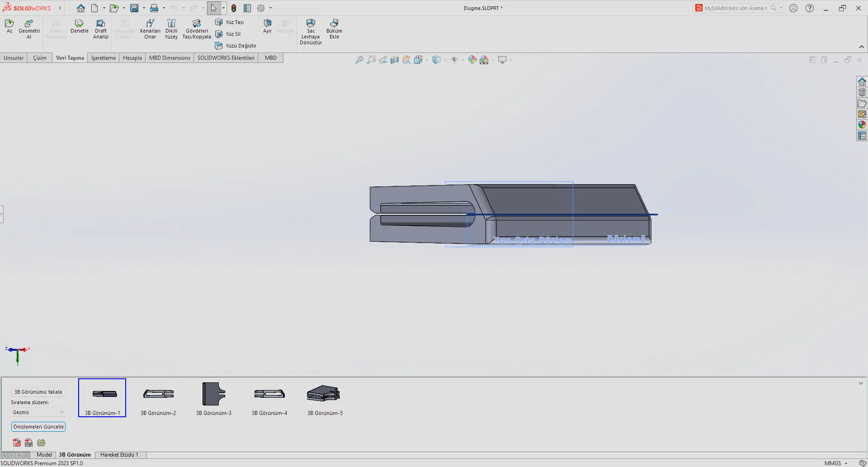
Task: Open Draft Analizi tool
Action: (101, 29)
